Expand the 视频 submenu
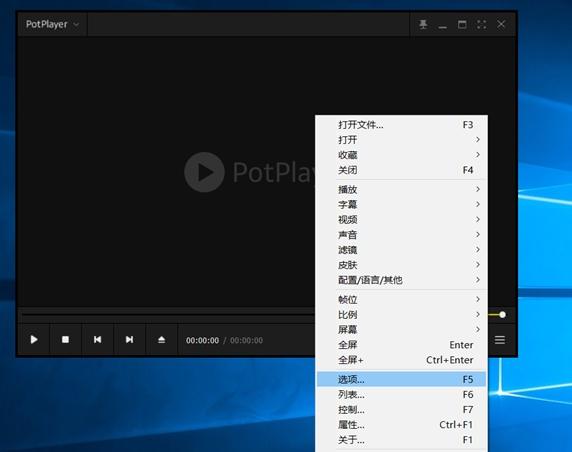The image size is (572, 452). pyautogui.click(x=401, y=220)
